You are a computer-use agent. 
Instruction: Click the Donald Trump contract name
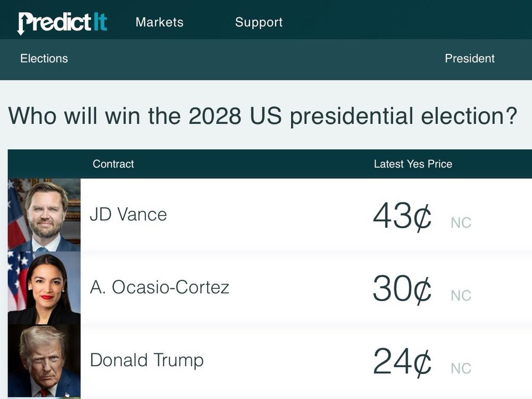[x=147, y=360]
